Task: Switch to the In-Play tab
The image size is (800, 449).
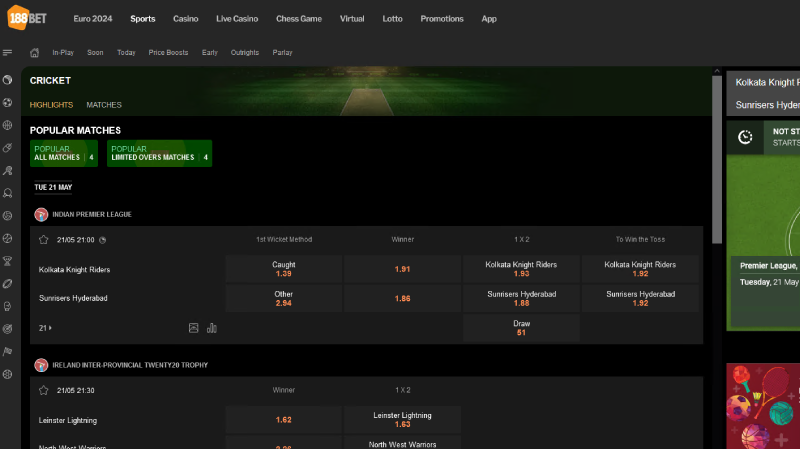Action: [x=63, y=53]
